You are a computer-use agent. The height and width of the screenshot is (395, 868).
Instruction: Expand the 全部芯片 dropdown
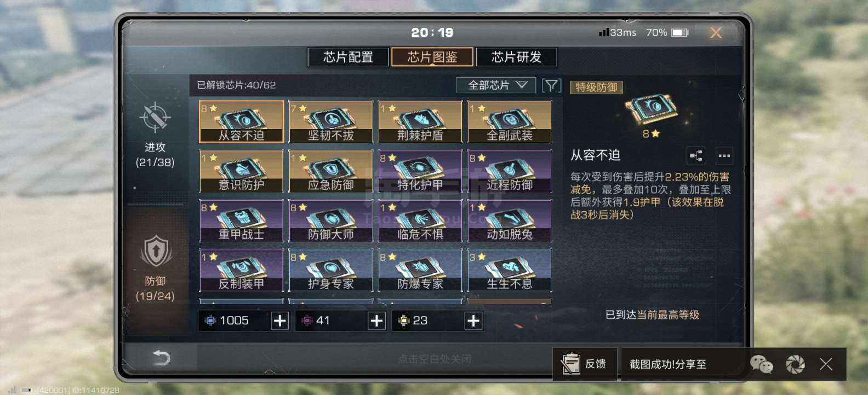point(496,85)
